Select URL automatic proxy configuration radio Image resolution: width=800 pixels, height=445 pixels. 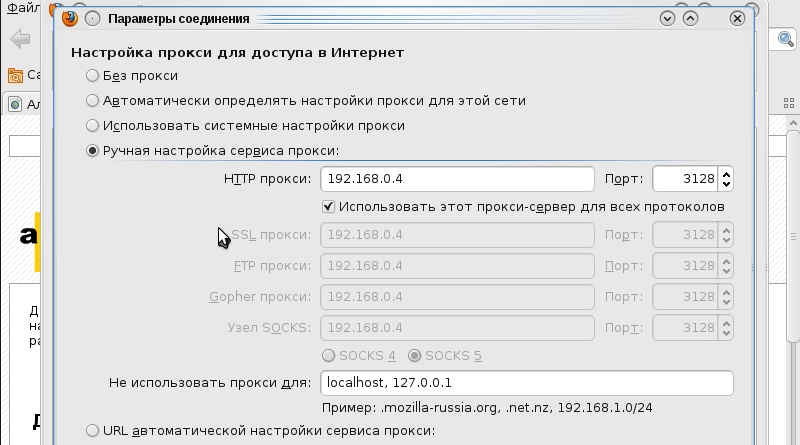(92, 431)
